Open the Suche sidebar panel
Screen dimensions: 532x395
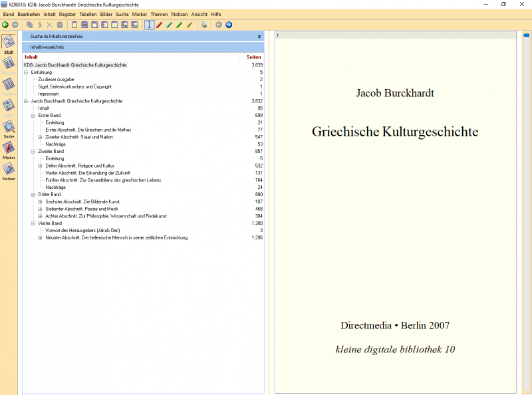[x=9, y=127]
